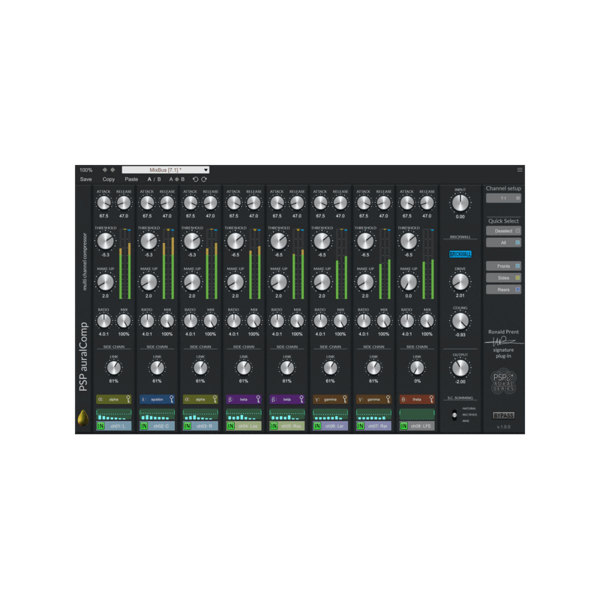
Task: Click the key icon on ch06 gamma group
Action: (x=345, y=399)
